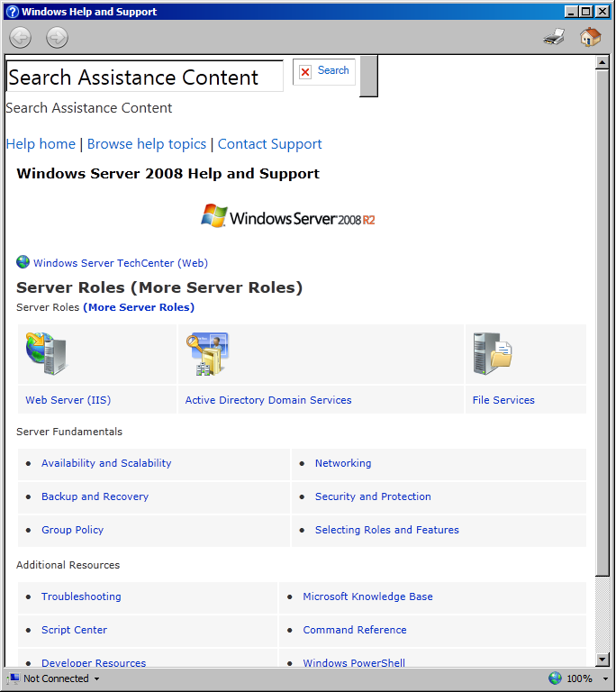This screenshot has width=616, height=692.
Task: Open the Availability and Scalability topic
Action: tap(106, 463)
